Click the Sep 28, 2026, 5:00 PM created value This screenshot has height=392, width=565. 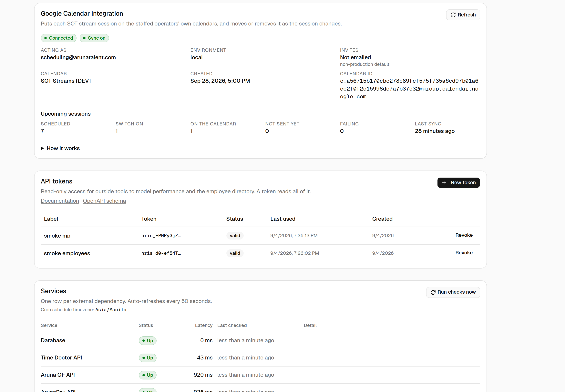coord(220,81)
